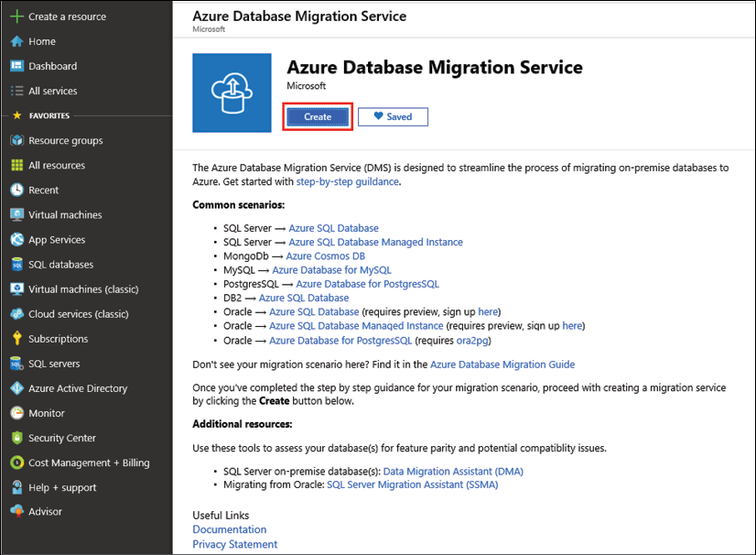Click the Azure Active Directory icon
The image size is (756, 555).
[x=16, y=388]
